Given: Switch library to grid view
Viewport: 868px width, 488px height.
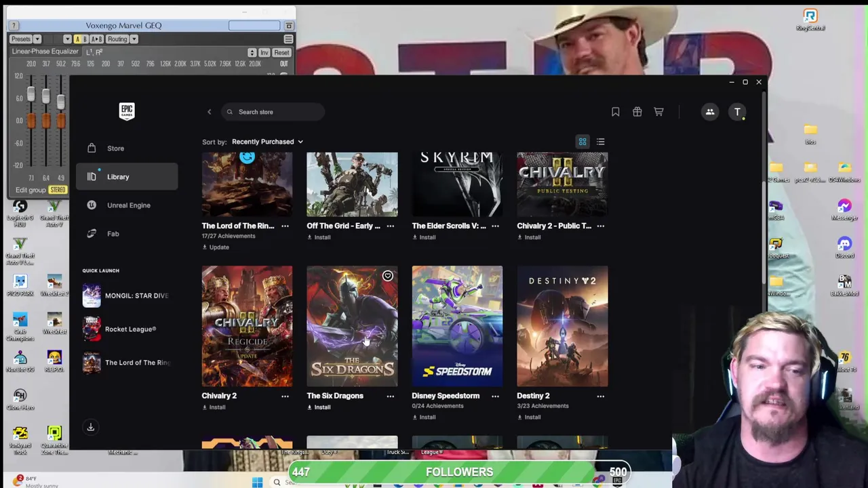Looking at the screenshot, I should click(583, 142).
